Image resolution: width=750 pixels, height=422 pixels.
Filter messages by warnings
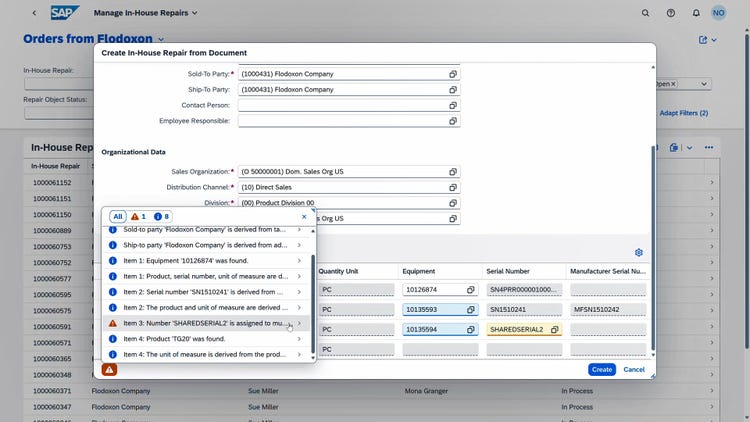click(138, 217)
